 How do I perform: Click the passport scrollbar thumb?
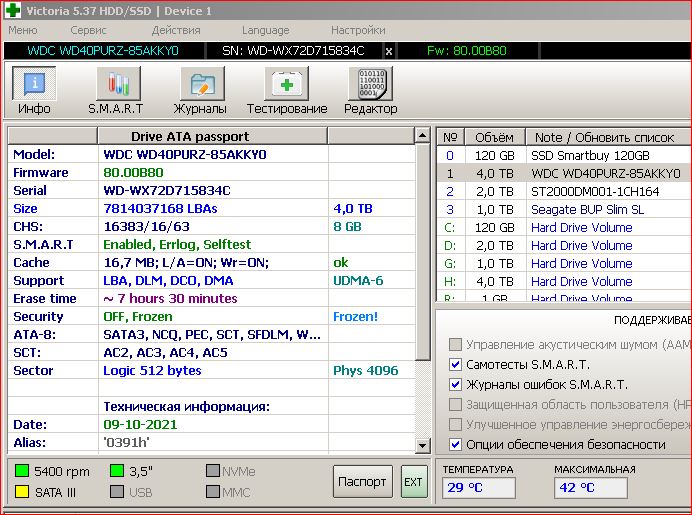pyautogui.click(x=422, y=252)
